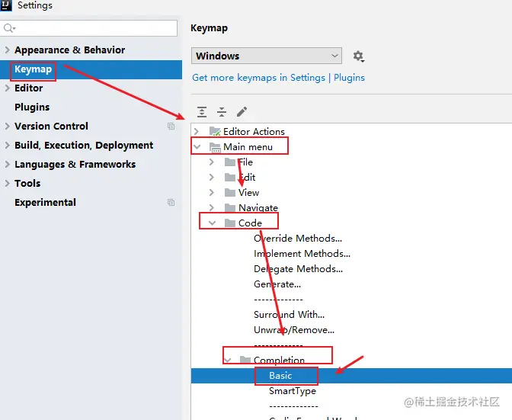This screenshot has height=420, width=512.
Task: Select Surround With... action
Action: coord(289,315)
